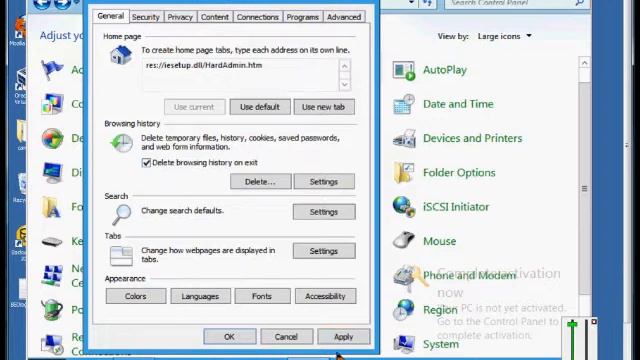Click the Fonts button
The height and width of the screenshot is (360, 640).
(262, 296)
